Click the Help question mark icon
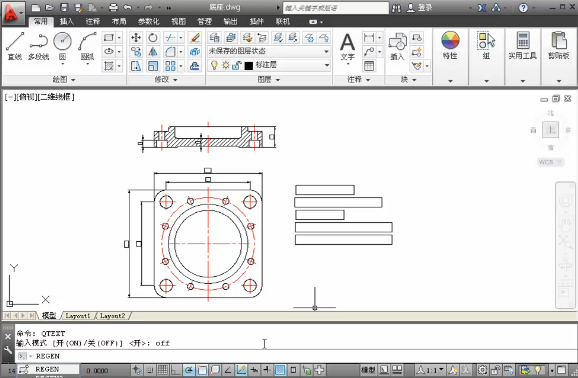 tap(523, 8)
